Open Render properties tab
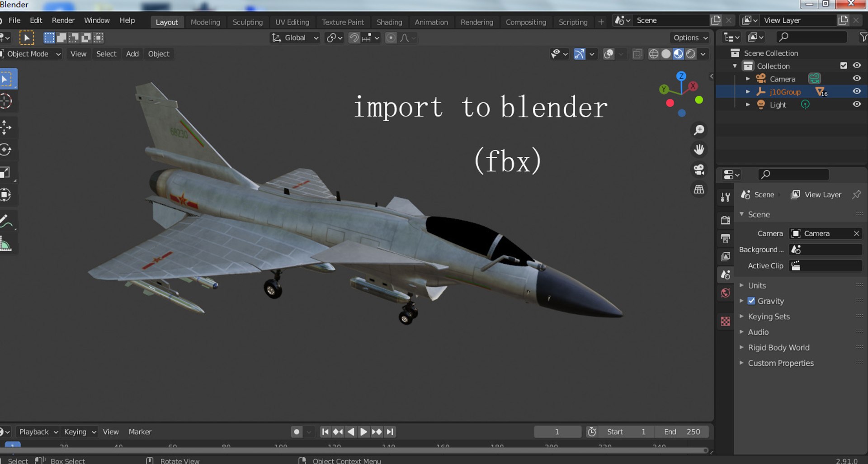Screen dimensions: 868x464 pyautogui.click(x=726, y=220)
